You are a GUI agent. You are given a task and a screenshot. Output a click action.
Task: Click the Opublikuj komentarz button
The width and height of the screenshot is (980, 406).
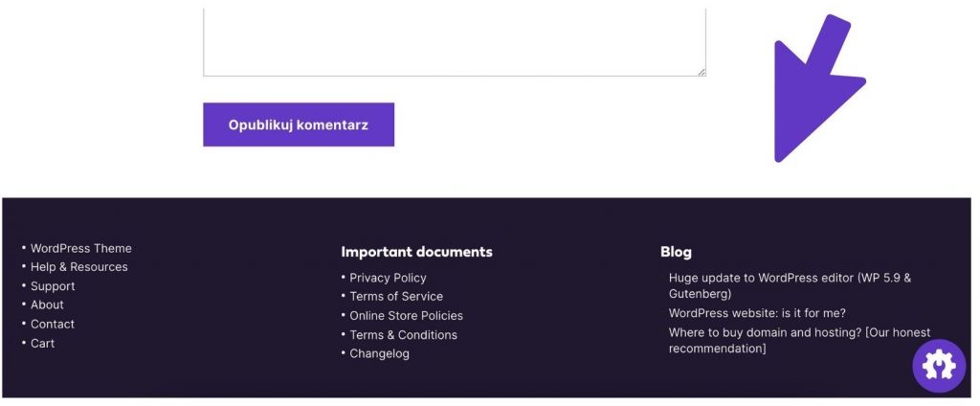pos(299,124)
